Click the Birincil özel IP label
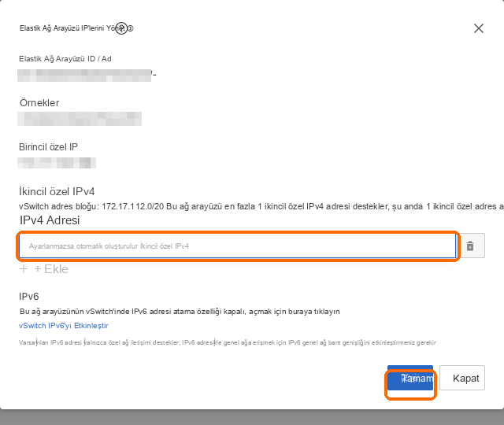 click(48, 147)
